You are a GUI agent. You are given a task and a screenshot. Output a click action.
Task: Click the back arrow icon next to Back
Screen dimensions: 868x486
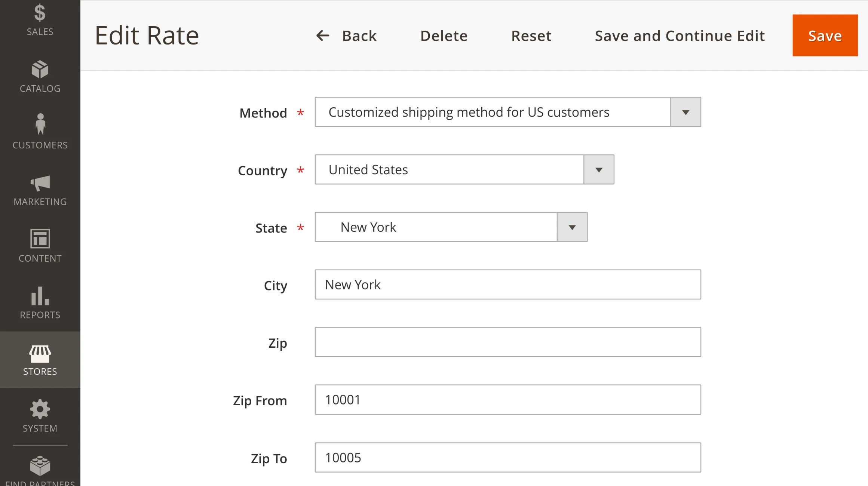coord(323,36)
